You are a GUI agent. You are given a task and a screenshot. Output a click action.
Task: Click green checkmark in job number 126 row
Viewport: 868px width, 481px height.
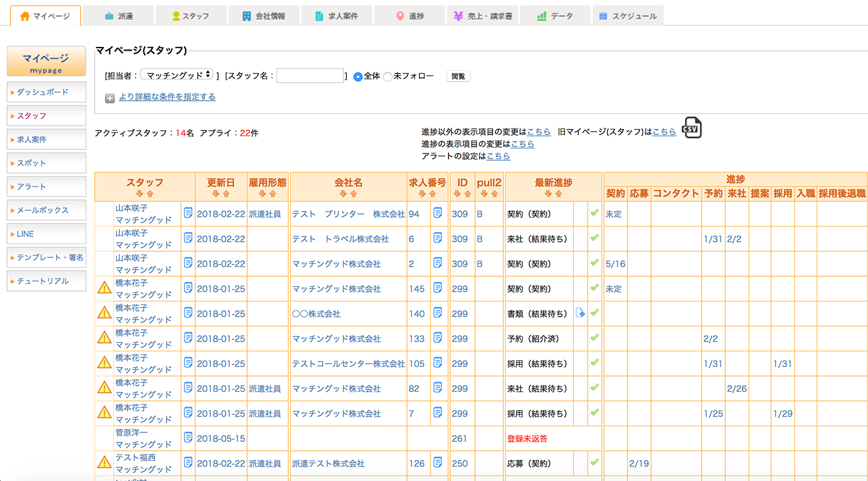click(594, 462)
